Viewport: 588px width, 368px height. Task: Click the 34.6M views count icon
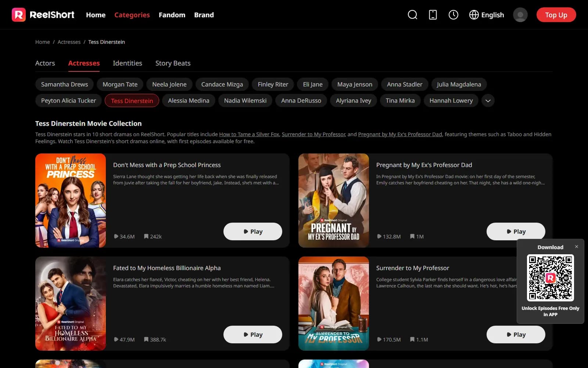click(116, 236)
